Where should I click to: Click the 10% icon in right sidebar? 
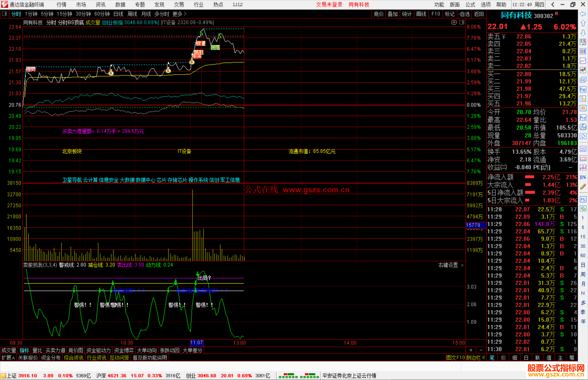[583, 177]
